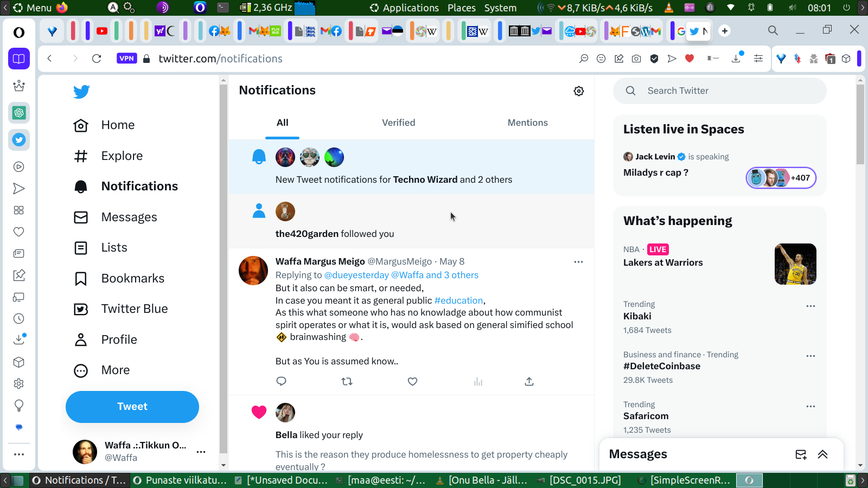Open notification settings gear icon

(579, 91)
